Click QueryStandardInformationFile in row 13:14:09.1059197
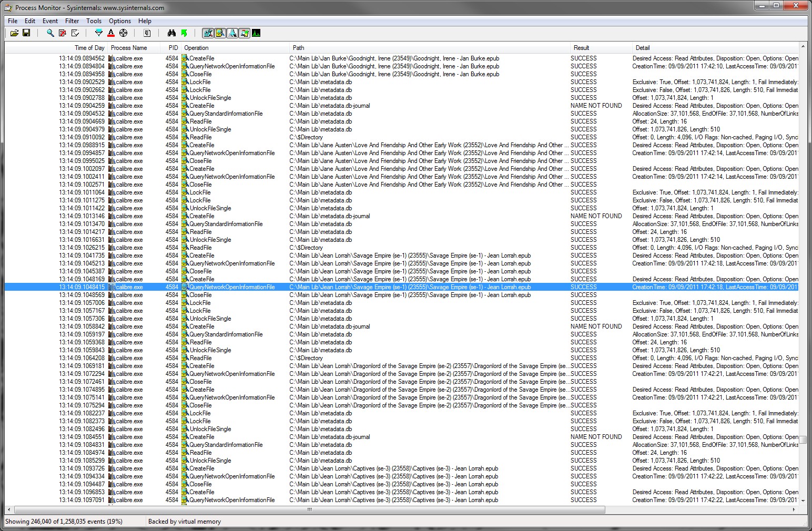This screenshot has width=812, height=531. click(x=226, y=334)
